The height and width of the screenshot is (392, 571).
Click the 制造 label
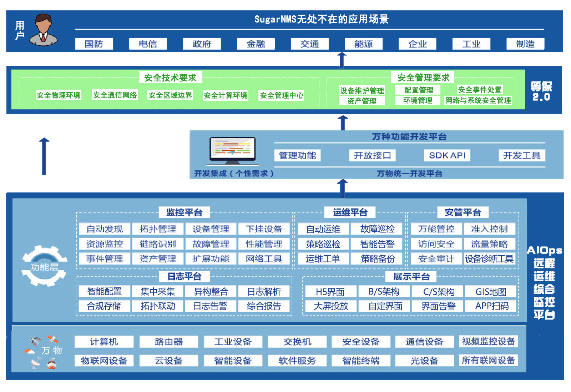click(x=525, y=44)
